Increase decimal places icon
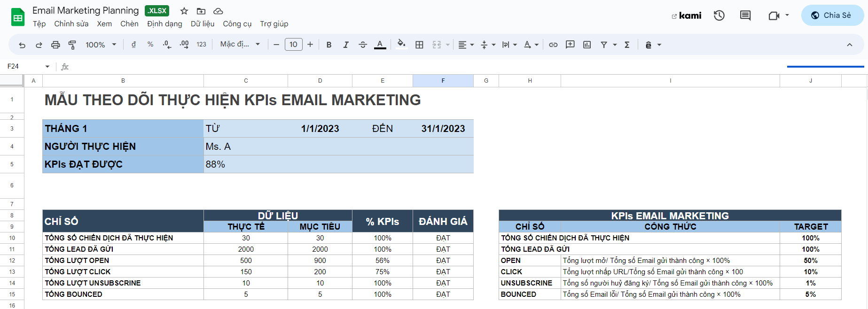This screenshot has height=309, width=868. click(184, 44)
